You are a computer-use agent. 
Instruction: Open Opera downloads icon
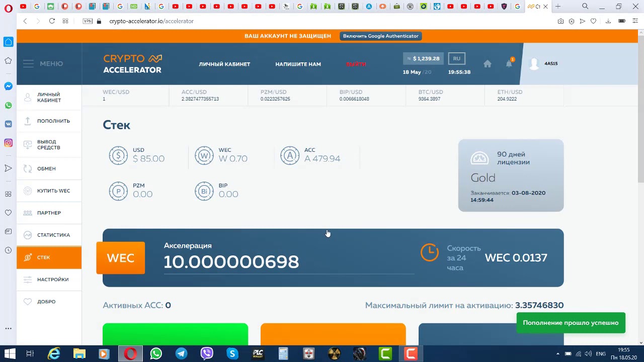[x=608, y=21]
